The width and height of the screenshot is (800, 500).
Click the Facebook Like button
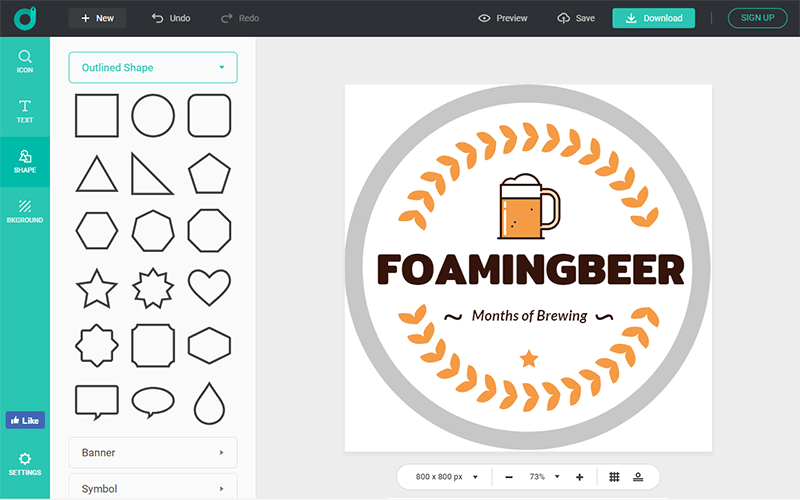click(x=25, y=421)
